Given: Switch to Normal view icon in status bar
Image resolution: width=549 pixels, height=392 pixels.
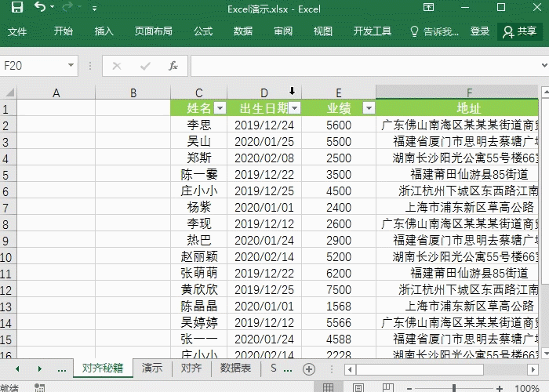Looking at the screenshot, I should point(328,387).
